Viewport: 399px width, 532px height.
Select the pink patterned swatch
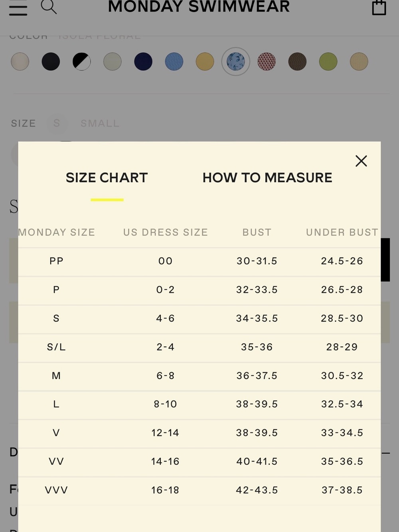tap(267, 62)
